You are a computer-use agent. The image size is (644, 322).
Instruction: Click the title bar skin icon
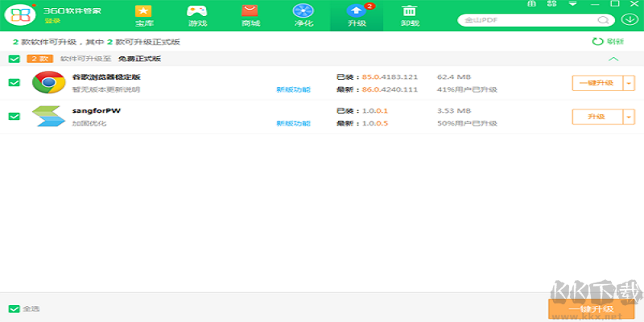[x=531, y=4]
